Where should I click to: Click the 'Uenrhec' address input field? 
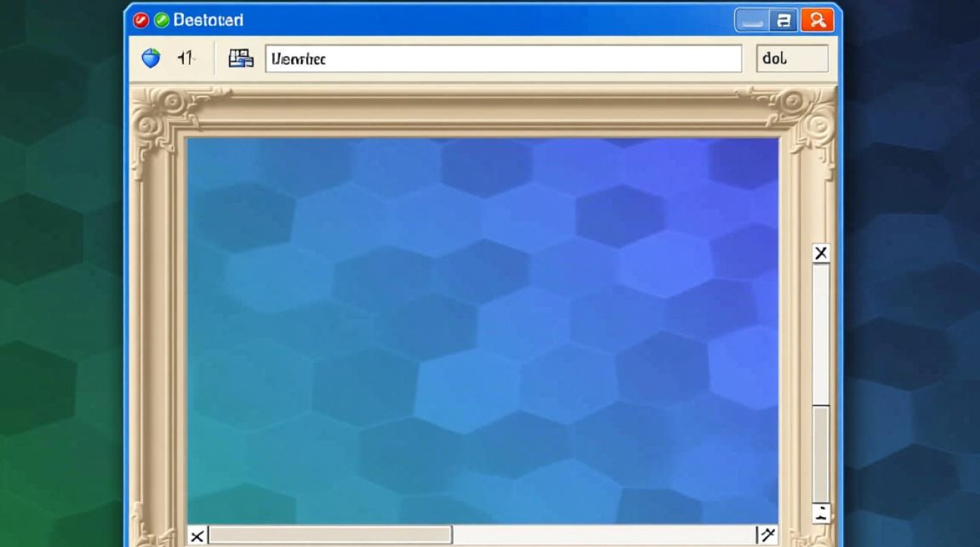pos(503,59)
